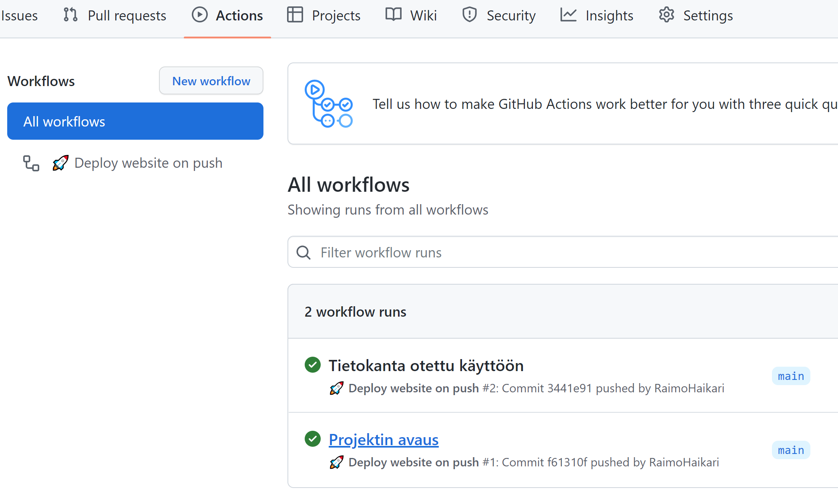Viewport: 838px width, 504px height.
Task: Click the main branch label on run #2
Action: click(791, 376)
